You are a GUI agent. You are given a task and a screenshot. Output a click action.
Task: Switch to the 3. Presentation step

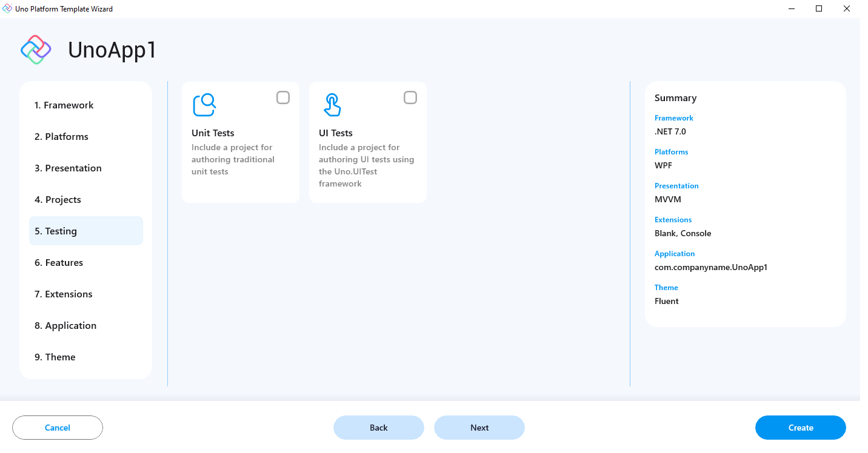pos(86,168)
